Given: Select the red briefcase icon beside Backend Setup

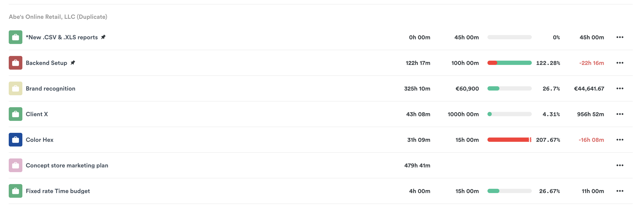Looking at the screenshot, I should click(x=16, y=63).
